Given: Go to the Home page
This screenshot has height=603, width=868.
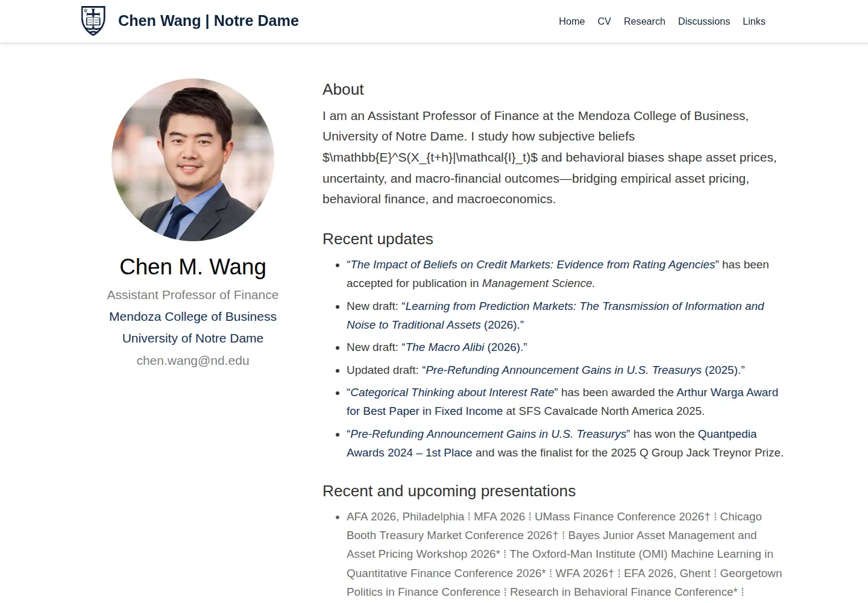Looking at the screenshot, I should coord(571,21).
